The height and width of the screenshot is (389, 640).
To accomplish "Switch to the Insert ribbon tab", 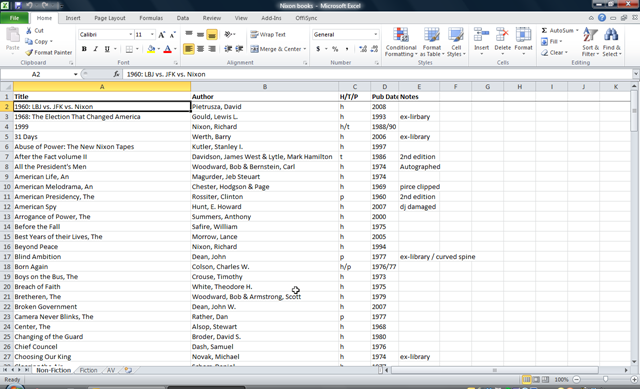I will (x=73, y=18).
